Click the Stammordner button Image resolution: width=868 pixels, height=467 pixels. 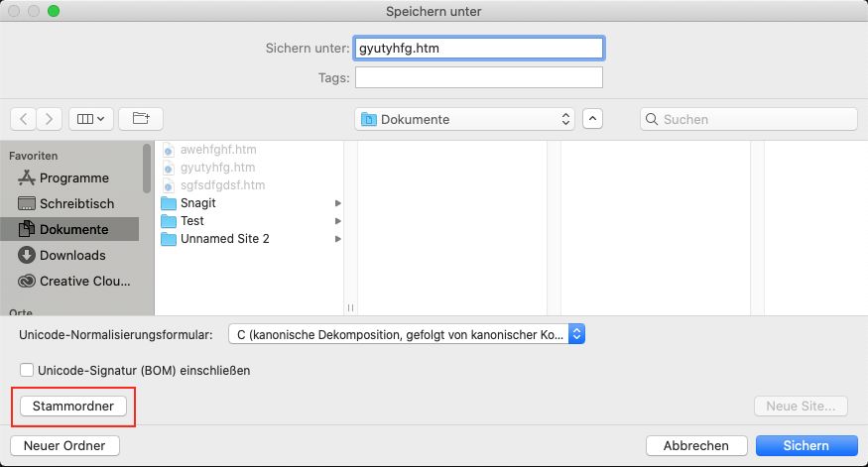[x=73, y=406]
